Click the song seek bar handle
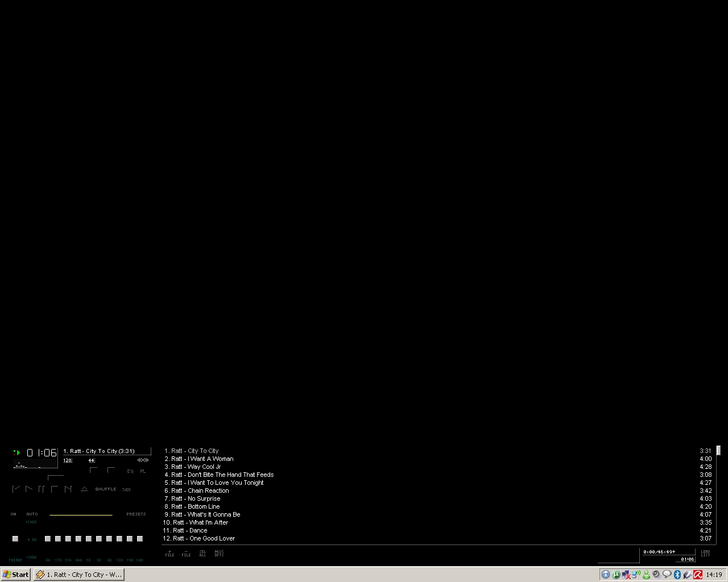This screenshot has width=728, height=582. tap(56, 477)
